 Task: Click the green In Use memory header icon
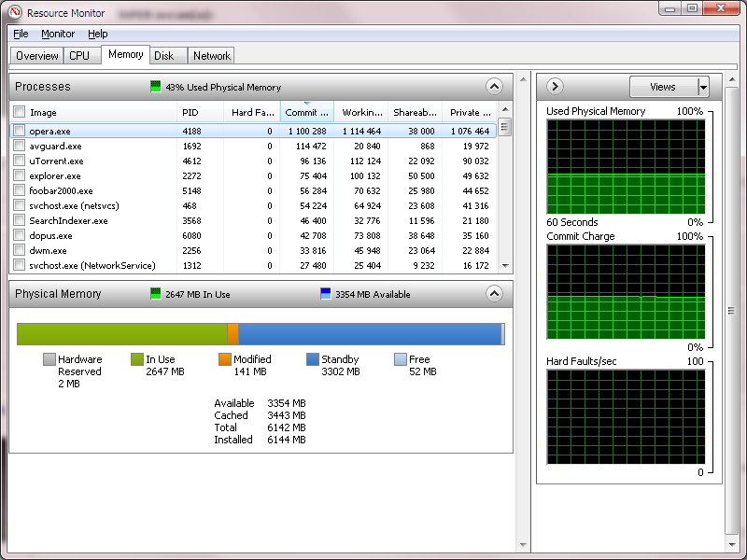tap(155, 294)
